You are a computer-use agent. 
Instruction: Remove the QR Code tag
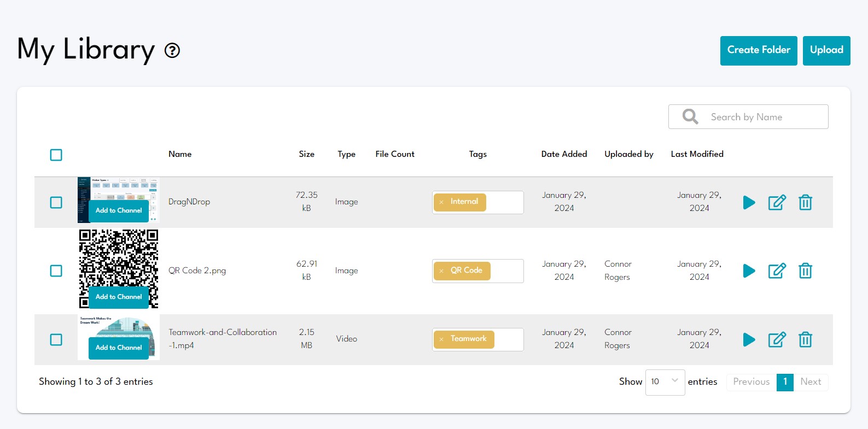(x=441, y=271)
